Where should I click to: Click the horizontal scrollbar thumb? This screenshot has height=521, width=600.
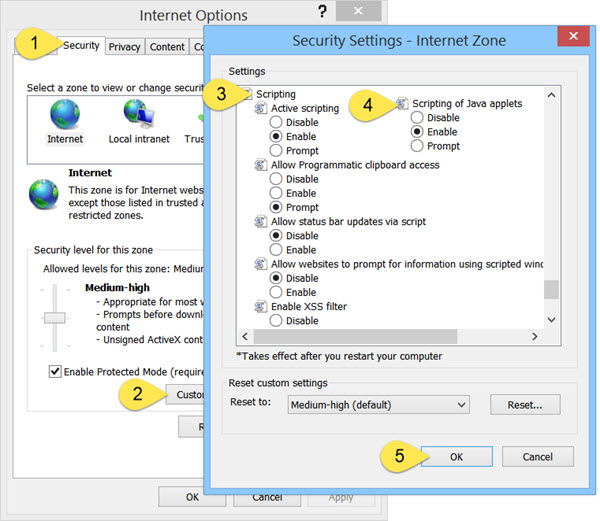click(x=355, y=336)
